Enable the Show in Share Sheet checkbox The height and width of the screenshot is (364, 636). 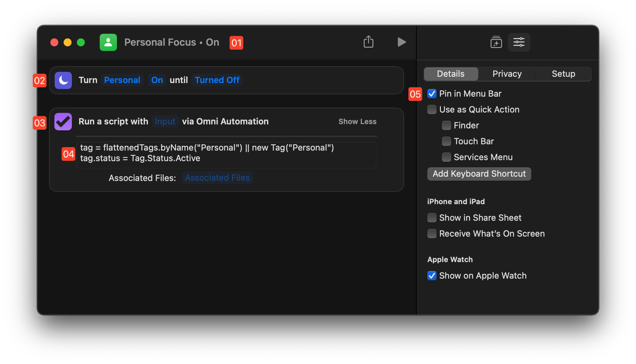click(x=431, y=217)
